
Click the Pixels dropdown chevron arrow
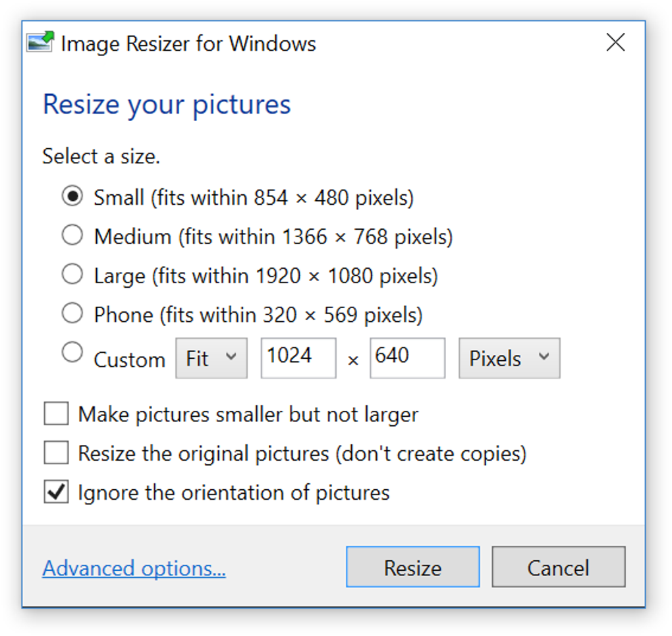coord(544,358)
